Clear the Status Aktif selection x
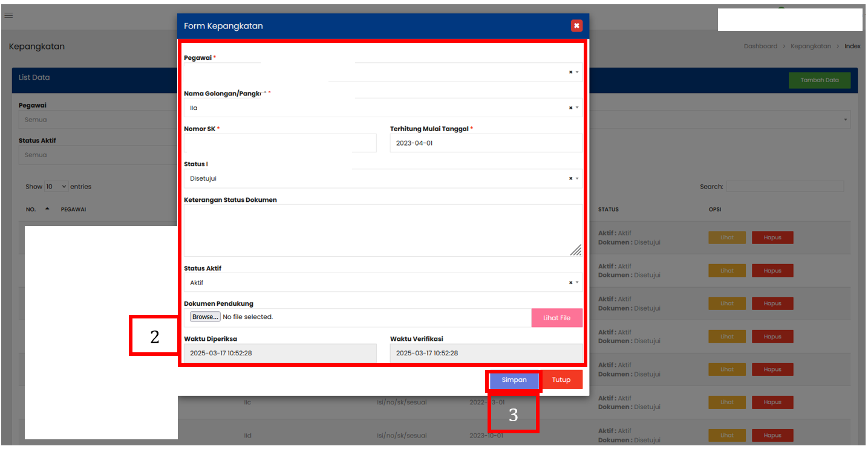This screenshot has width=868, height=452. (570, 283)
